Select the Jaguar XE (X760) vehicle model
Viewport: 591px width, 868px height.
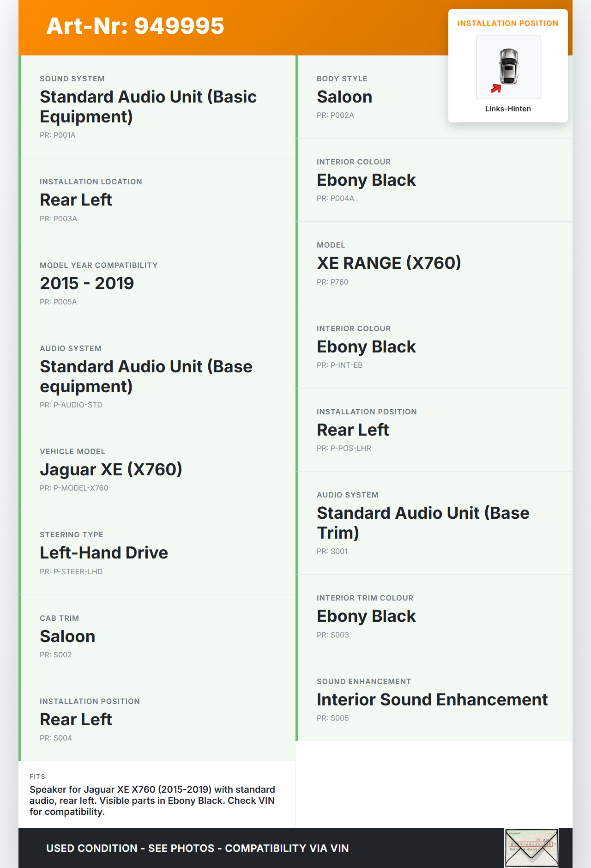111,469
